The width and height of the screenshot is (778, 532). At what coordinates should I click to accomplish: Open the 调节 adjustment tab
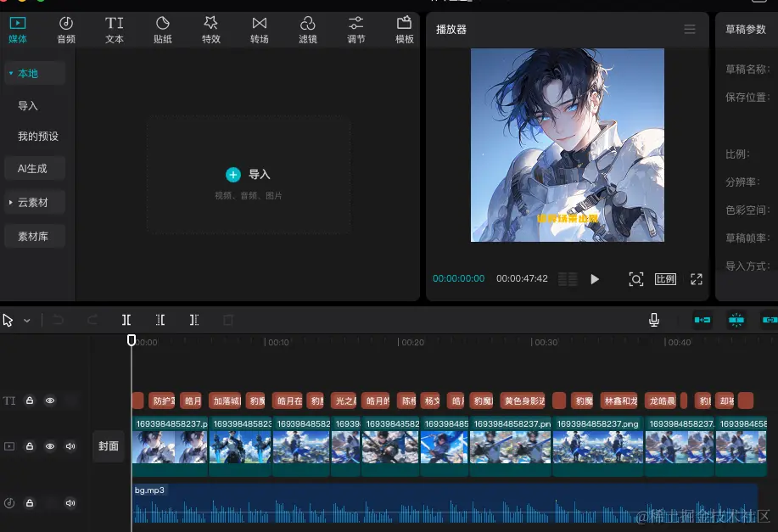click(x=355, y=30)
